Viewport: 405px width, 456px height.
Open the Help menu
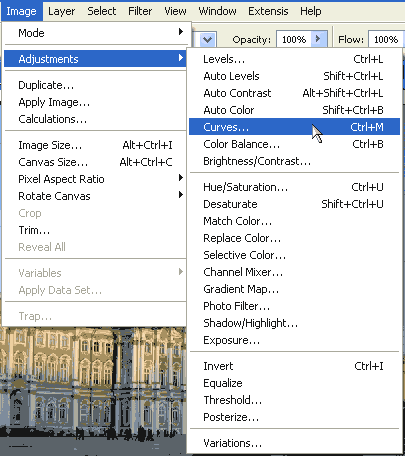point(311,11)
